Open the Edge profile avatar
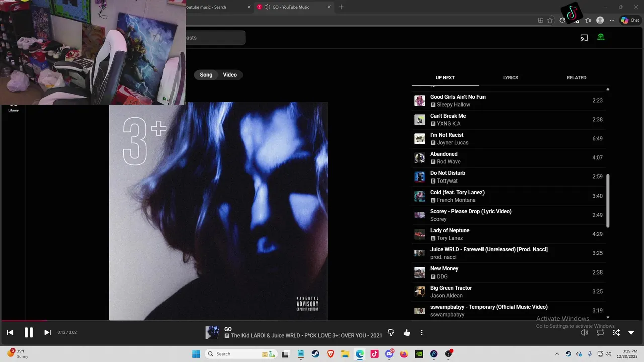This screenshot has height=362, width=644. 600,20
